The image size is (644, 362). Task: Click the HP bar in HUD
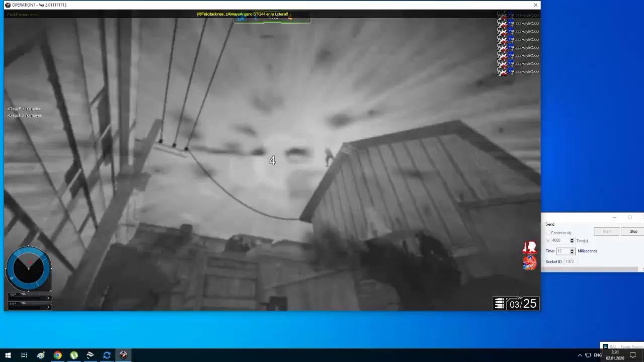click(29, 305)
